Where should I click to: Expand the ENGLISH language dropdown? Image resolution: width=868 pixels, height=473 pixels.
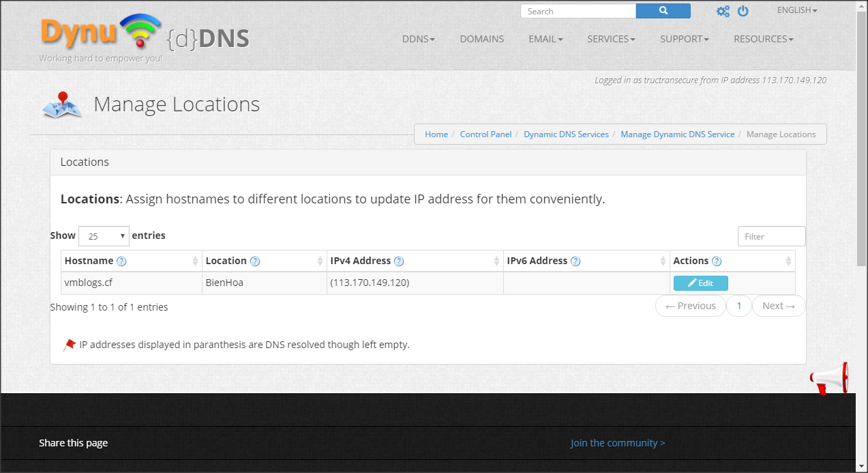[x=796, y=10]
